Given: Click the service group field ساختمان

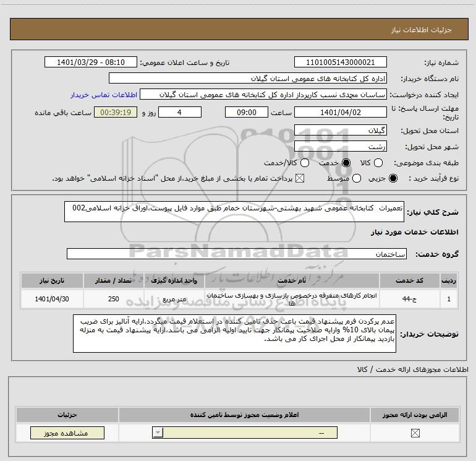Looking at the screenshot, I should point(237,254).
